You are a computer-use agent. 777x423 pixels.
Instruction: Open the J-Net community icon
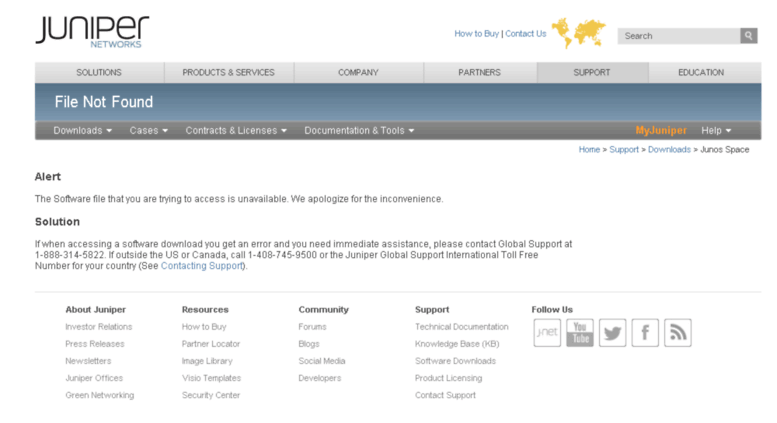pos(547,332)
